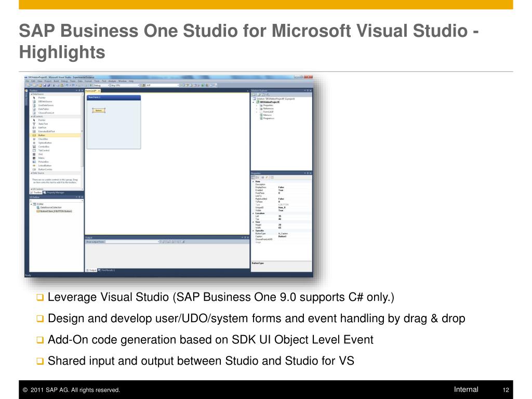Open Program.cs in Solution Explorer
This screenshot has width=532, height=399.
point(267,118)
